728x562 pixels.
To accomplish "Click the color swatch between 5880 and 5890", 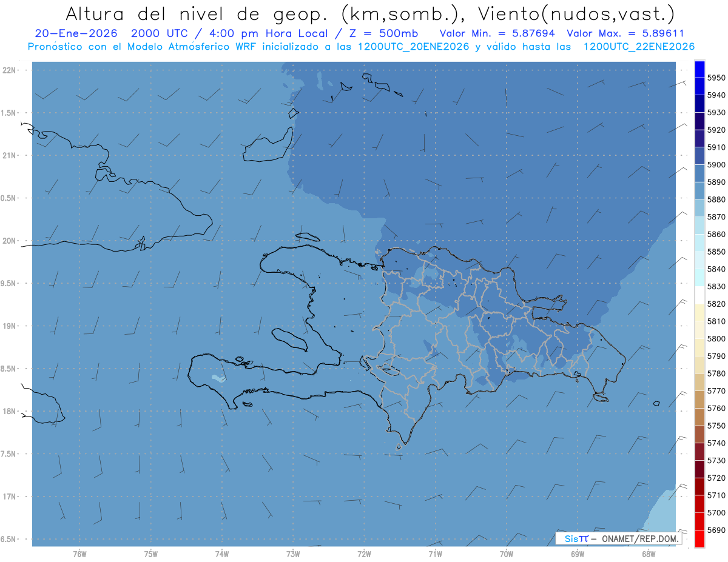I will (699, 191).
